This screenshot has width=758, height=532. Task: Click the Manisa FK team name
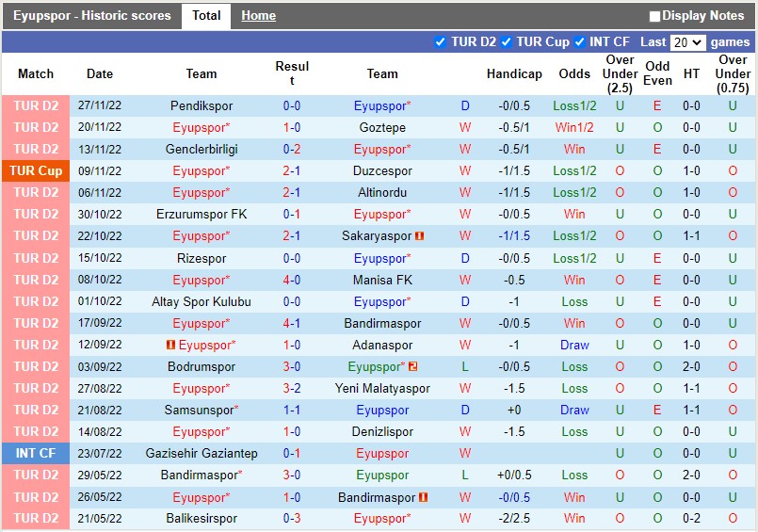pyautogui.click(x=382, y=280)
